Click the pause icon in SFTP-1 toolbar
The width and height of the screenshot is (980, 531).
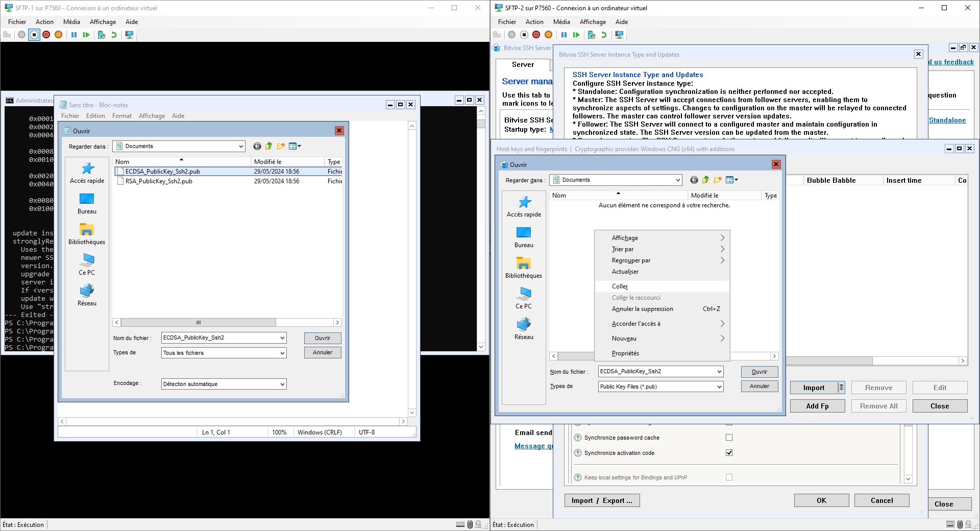click(74, 35)
